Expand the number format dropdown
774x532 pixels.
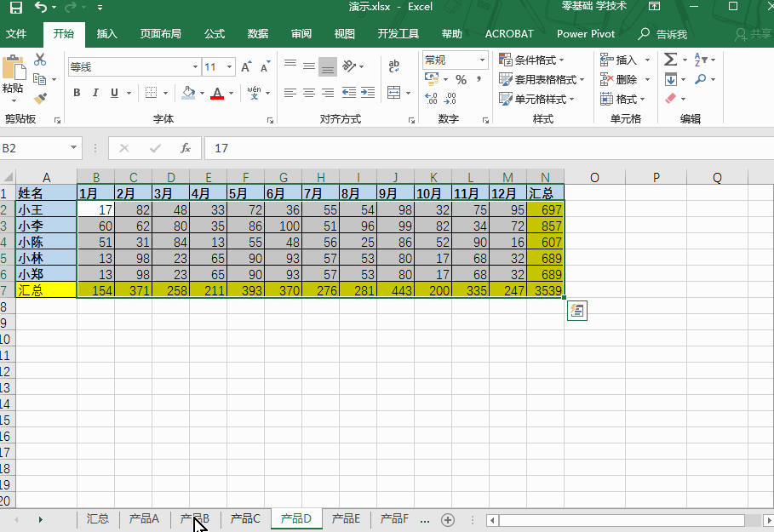pos(482,60)
